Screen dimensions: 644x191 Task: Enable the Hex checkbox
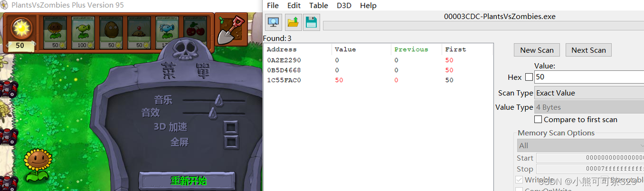pyautogui.click(x=529, y=77)
